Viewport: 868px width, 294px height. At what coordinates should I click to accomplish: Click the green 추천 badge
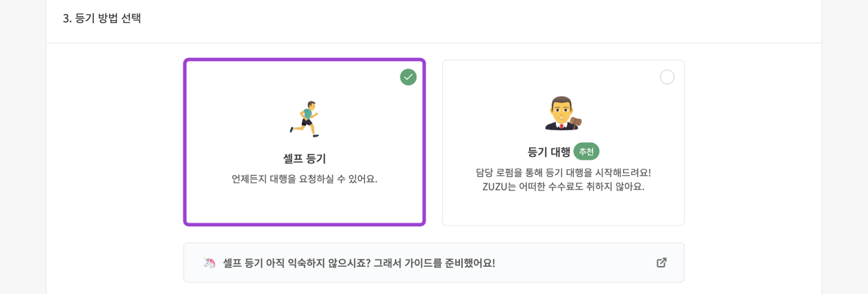tap(586, 151)
